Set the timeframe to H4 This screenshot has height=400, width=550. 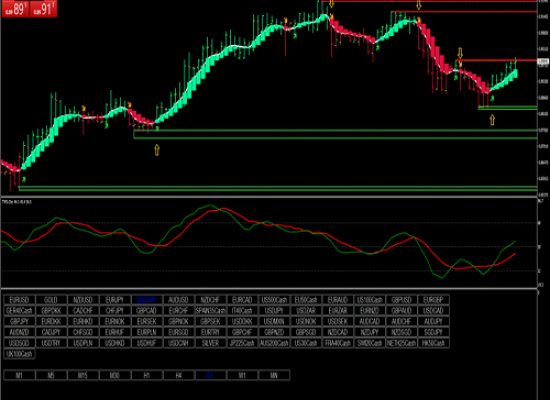(179, 375)
